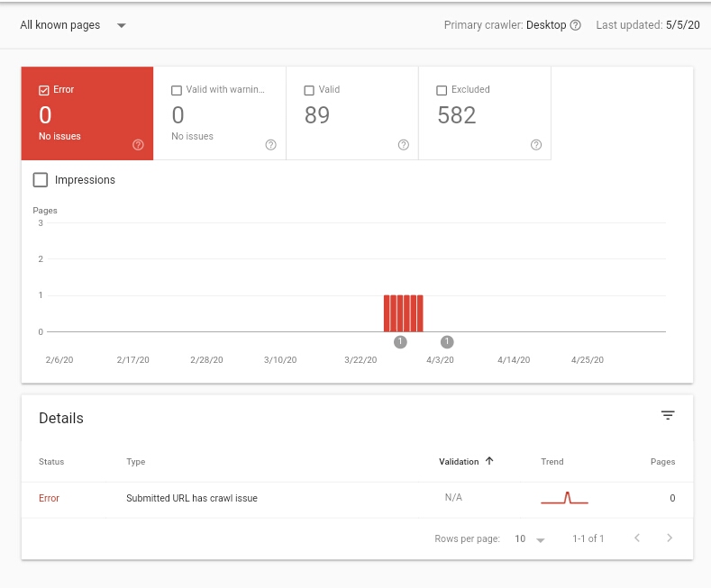Open Rows per page dropdown
Image resolution: width=711 pixels, height=588 pixels.
[530, 538]
